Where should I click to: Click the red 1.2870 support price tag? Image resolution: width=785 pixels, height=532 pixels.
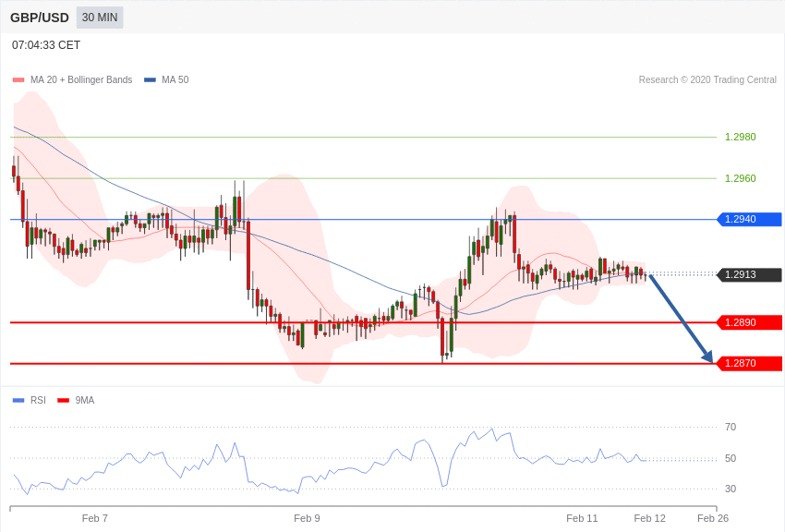click(750, 363)
